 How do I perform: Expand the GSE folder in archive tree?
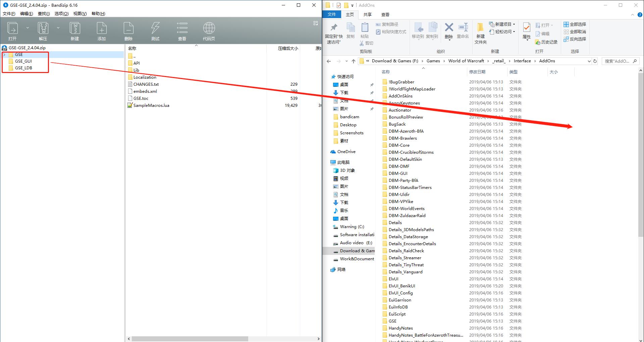(x=4, y=55)
